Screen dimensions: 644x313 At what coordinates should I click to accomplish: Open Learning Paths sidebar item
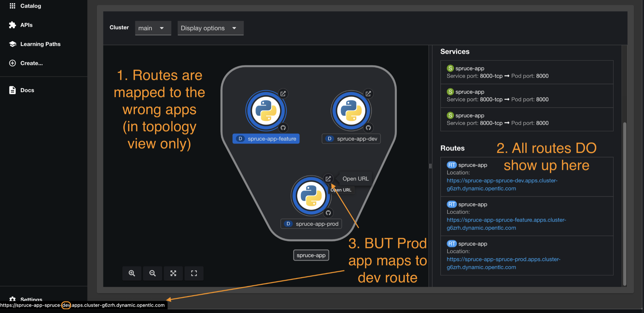[x=40, y=44]
